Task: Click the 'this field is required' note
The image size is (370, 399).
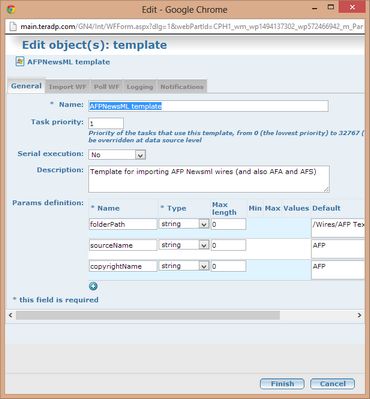Action: [x=56, y=300]
